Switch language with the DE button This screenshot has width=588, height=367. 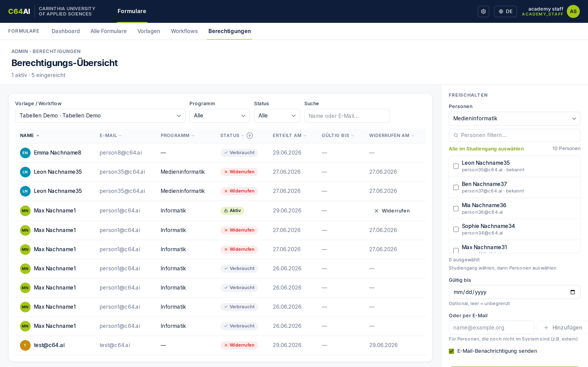click(x=505, y=11)
